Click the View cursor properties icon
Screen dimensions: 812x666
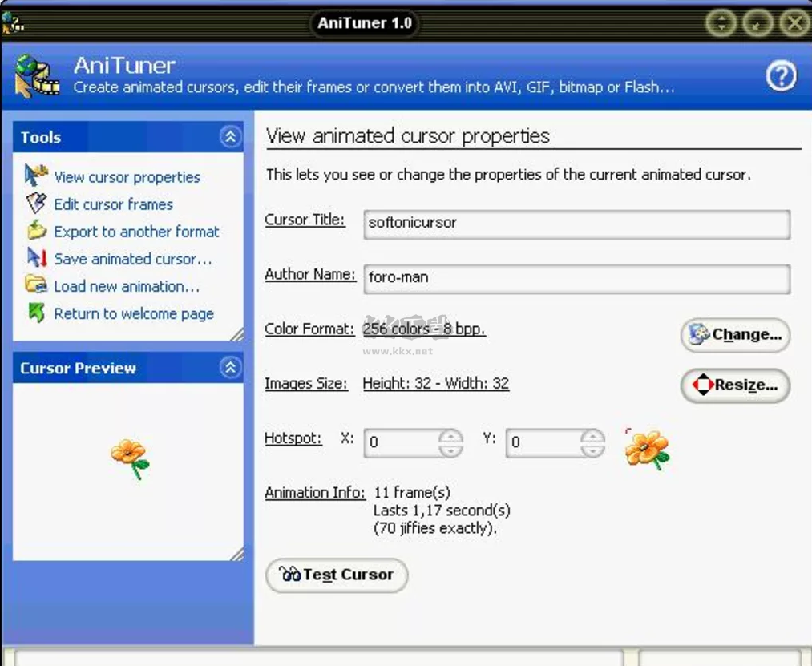(x=36, y=175)
